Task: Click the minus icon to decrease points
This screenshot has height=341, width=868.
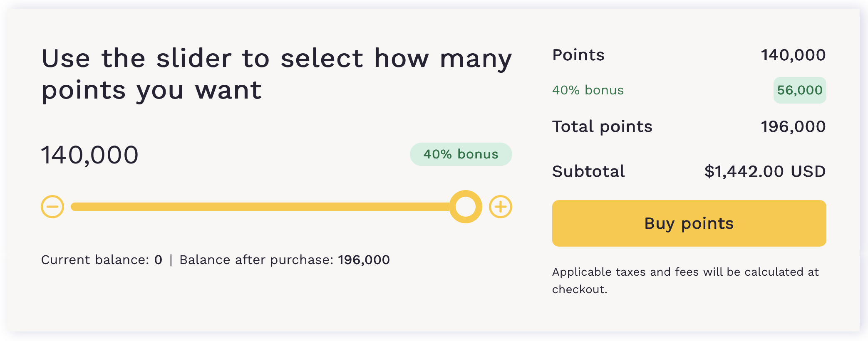Action: (x=52, y=207)
